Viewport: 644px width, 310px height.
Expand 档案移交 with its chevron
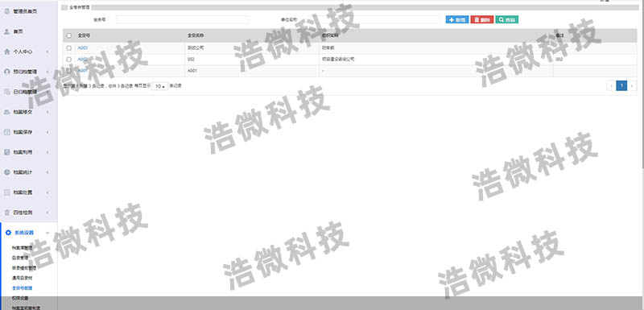click(47, 112)
